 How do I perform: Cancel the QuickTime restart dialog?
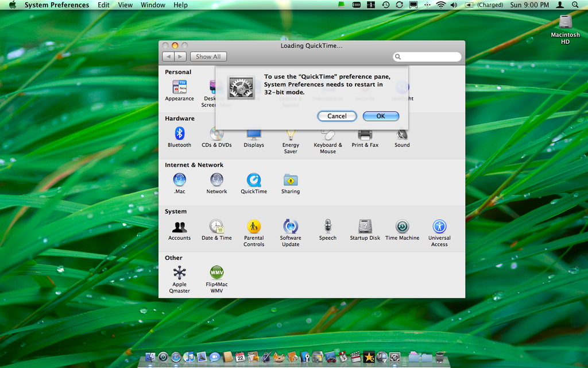(336, 116)
